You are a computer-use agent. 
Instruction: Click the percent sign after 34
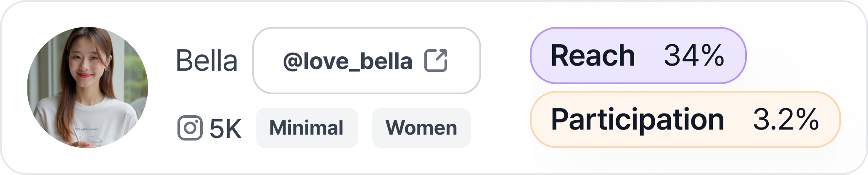click(713, 56)
